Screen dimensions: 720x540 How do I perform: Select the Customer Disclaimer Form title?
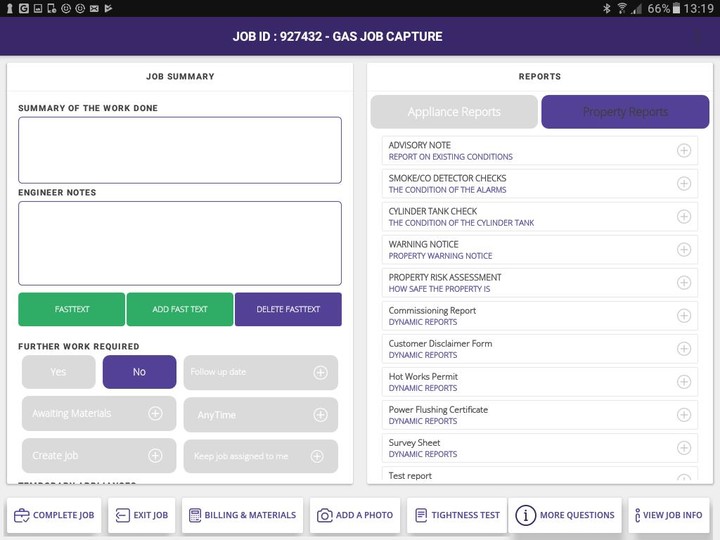coord(440,343)
